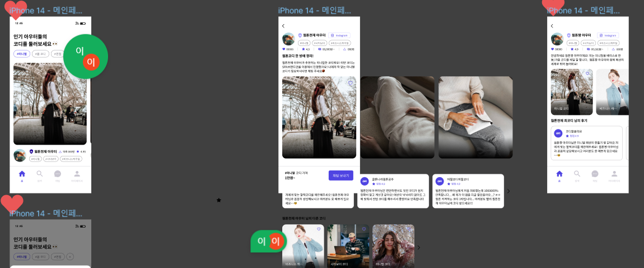Toggle the heart on the curly hair woman thumbnail

click(x=408, y=229)
